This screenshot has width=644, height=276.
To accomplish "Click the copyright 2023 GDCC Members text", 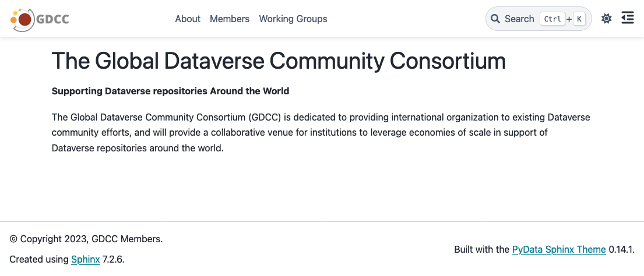I will [86, 239].
